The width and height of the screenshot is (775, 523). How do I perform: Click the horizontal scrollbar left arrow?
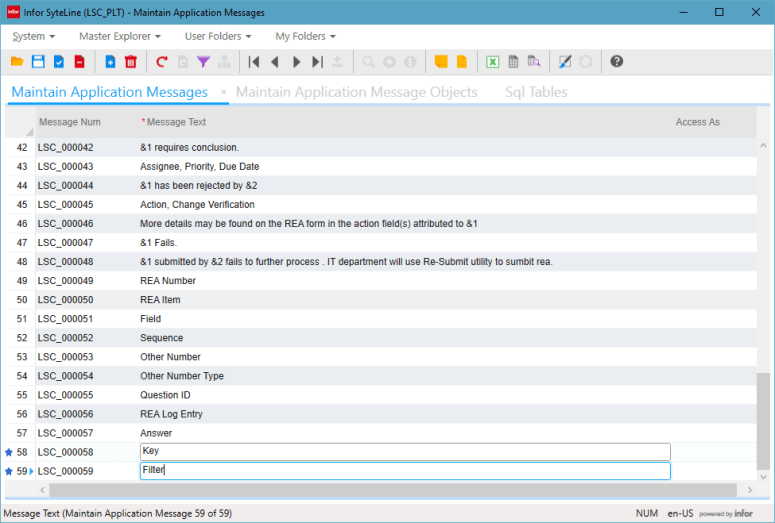pyautogui.click(x=43, y=490)
